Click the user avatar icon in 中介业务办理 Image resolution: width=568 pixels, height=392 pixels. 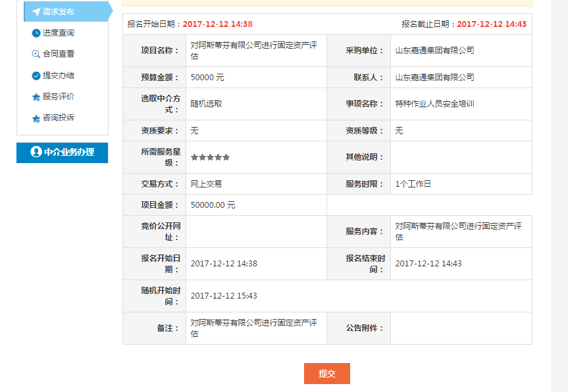click(36, 152)
